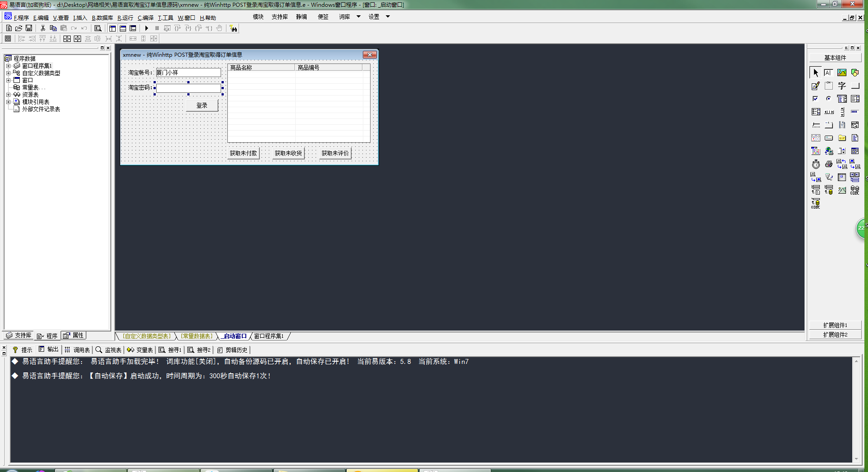Select the pointer arrow tool in component box
Image resolution: width=868 pixels, height=472 pixels.
816,73
